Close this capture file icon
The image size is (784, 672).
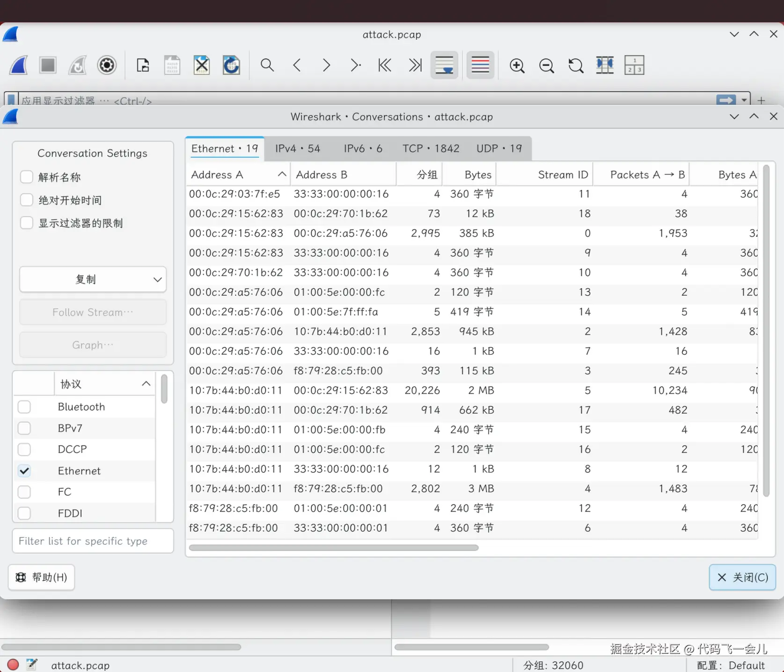[202, 65]
